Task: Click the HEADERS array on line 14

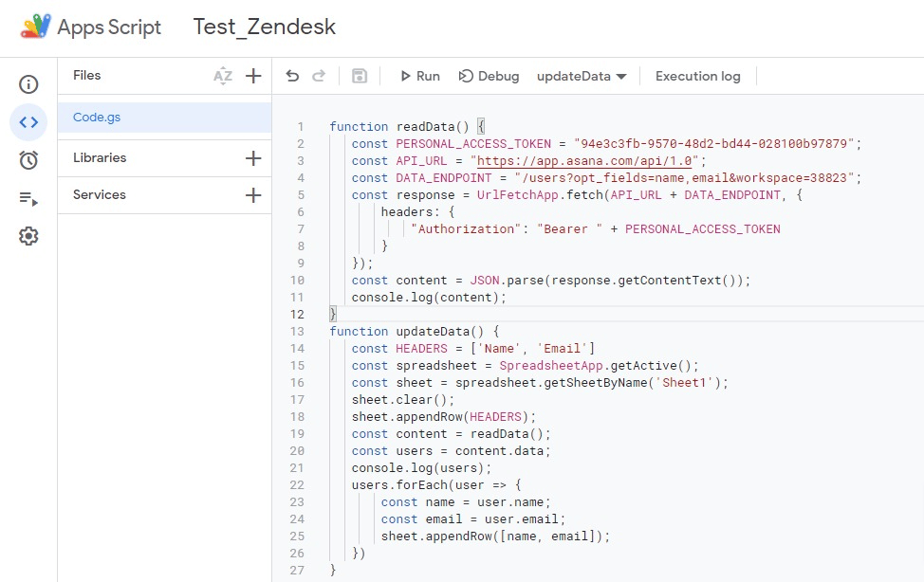Action: point(533,349)
